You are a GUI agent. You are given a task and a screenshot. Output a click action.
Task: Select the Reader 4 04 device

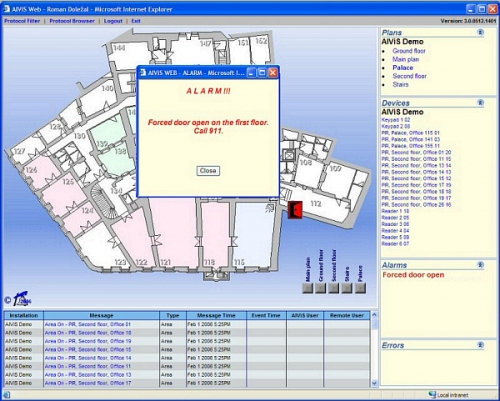(395, 231)
